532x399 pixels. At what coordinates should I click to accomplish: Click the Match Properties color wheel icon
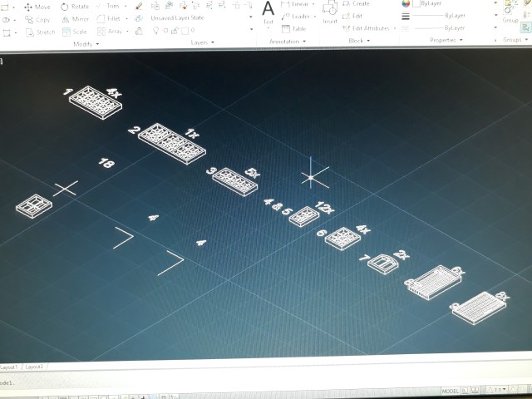[406, 3]
